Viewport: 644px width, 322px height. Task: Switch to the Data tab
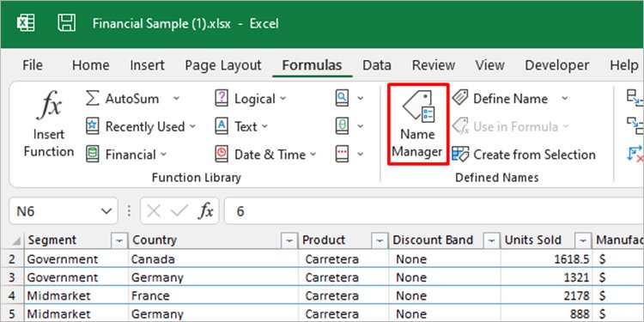pos(377,65)
